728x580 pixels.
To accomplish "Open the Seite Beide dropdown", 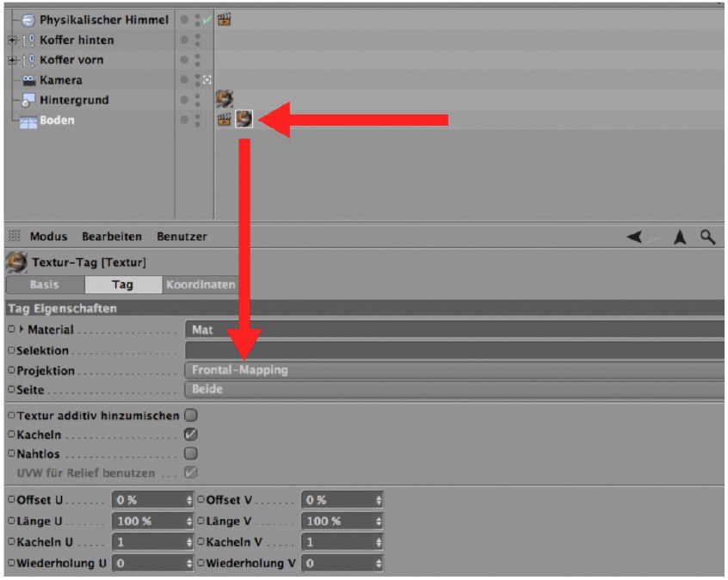I will 454,389.
